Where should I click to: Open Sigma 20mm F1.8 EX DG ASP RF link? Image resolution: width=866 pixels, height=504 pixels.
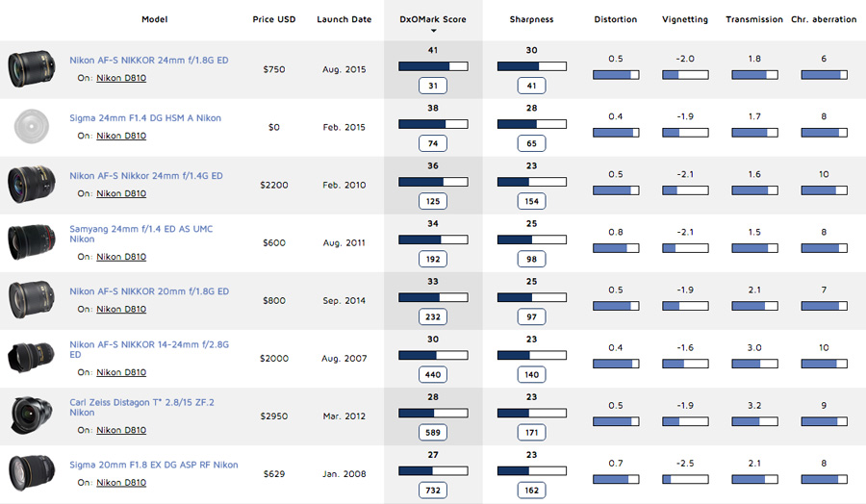point(154,465)
